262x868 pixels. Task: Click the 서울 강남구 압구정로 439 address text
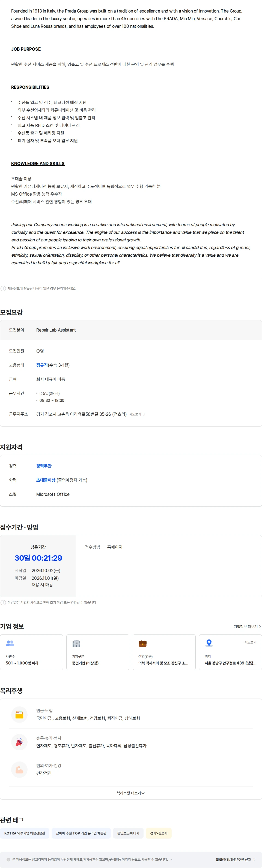tap(231, 663)
